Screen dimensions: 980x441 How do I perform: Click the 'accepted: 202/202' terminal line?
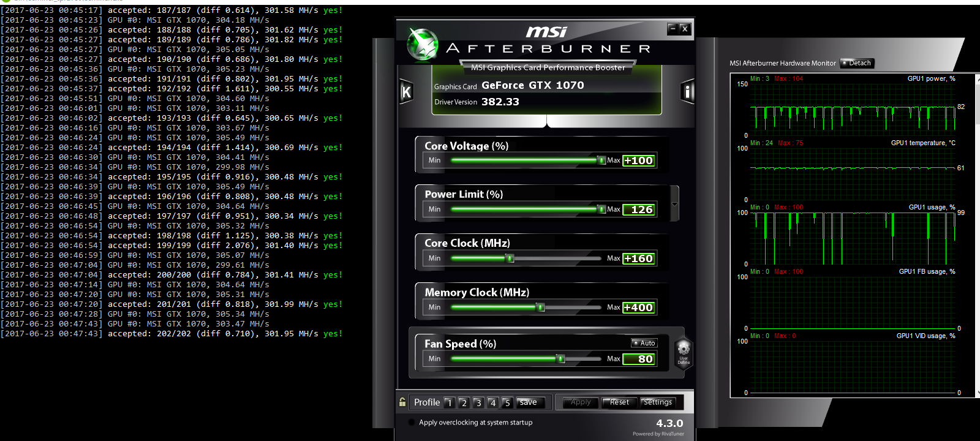[171, 334]
